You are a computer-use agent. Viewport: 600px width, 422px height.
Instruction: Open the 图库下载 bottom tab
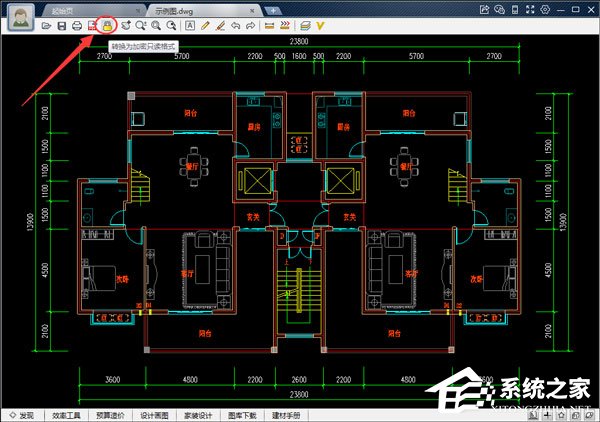(242, 415)
